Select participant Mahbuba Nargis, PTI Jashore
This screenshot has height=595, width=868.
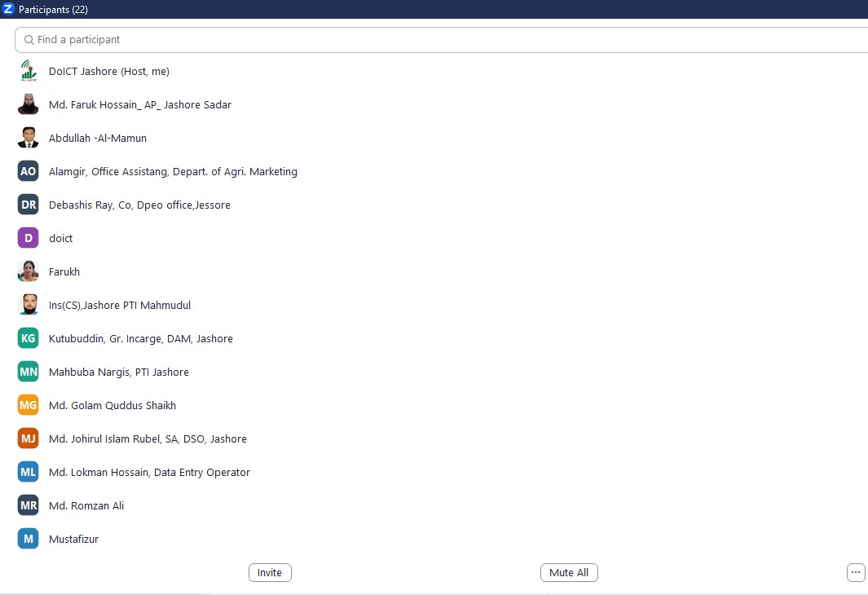pos(119,372)
